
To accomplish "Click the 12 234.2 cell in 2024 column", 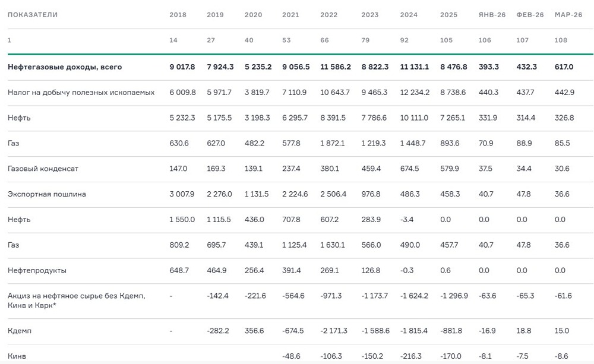I will point(414,93).
